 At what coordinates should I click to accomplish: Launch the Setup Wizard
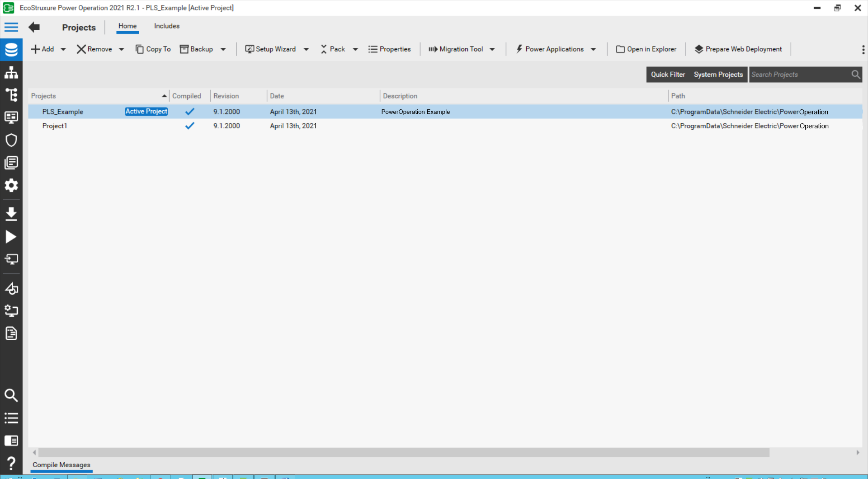point(270,49)
